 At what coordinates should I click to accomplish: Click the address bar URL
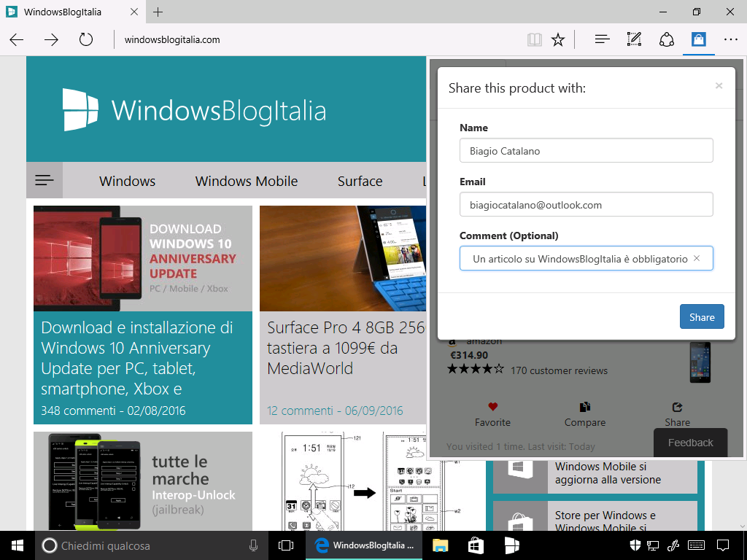(172, 39)
